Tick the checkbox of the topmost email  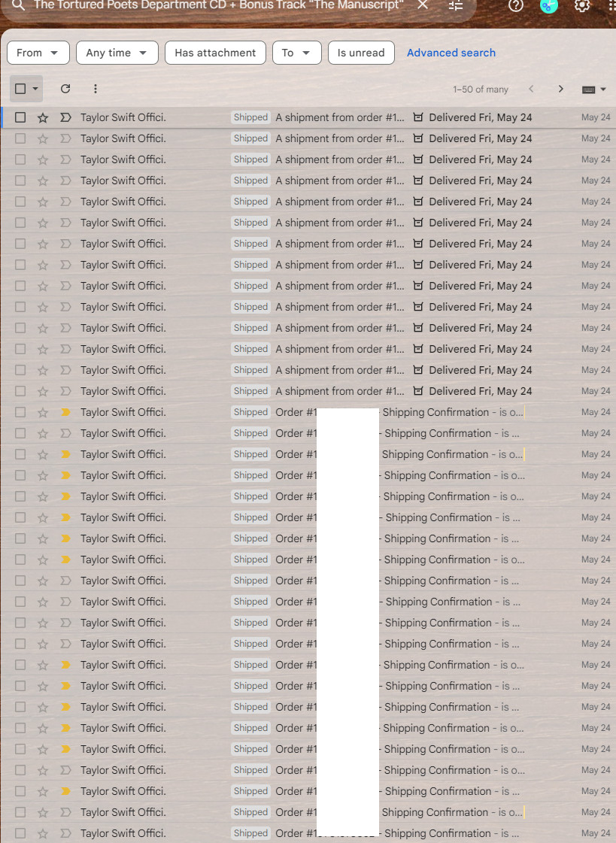(x=20, y=117)
